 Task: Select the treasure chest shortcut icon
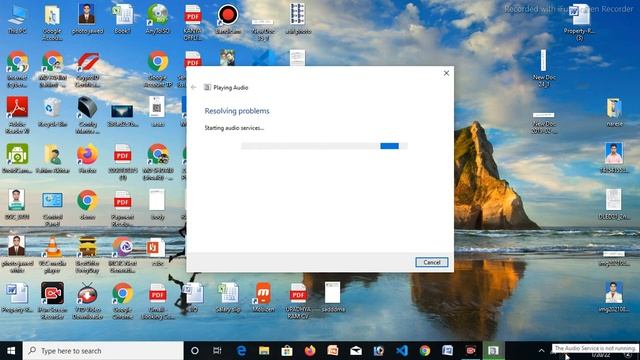click(x=87, y=255)
